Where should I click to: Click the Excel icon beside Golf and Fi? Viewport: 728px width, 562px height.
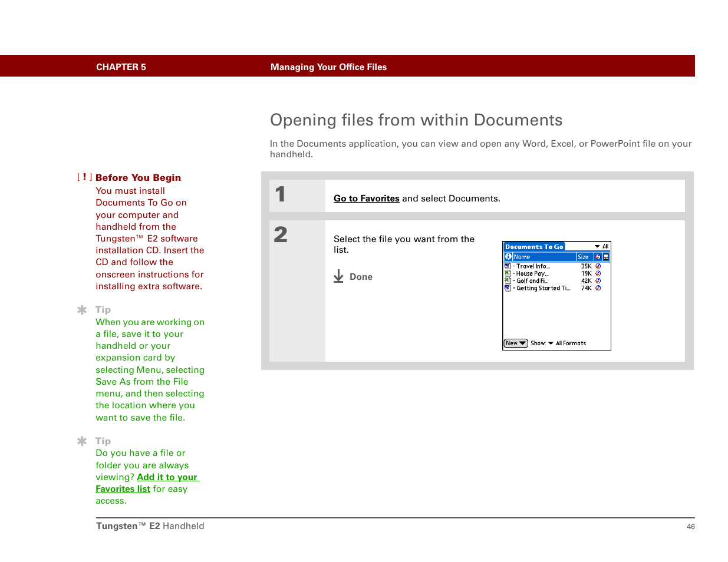508,281
